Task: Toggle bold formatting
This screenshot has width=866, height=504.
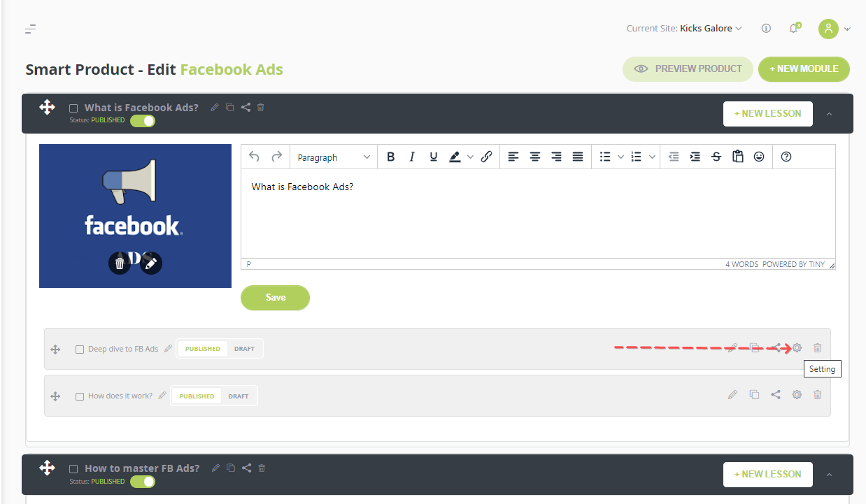Action: [x=391, y=157]
